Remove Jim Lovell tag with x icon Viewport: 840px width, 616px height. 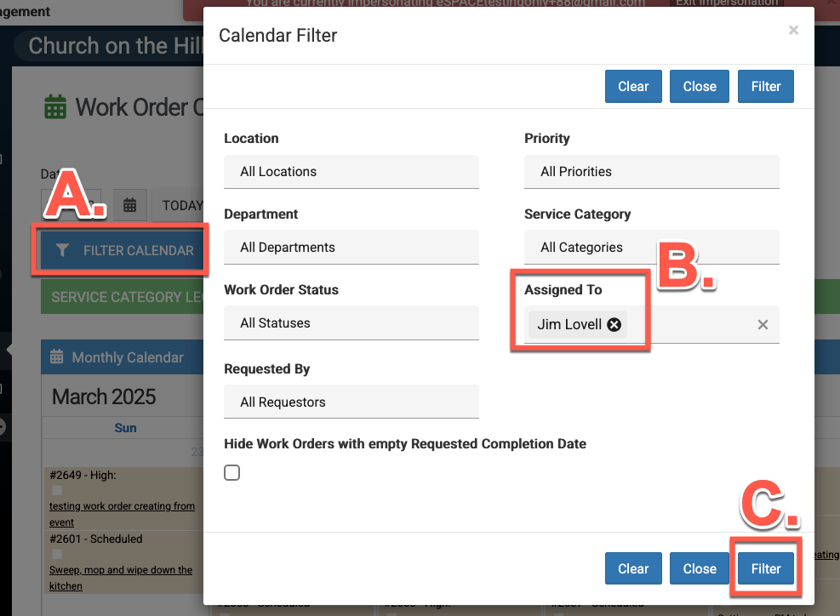tap(614, 324)
